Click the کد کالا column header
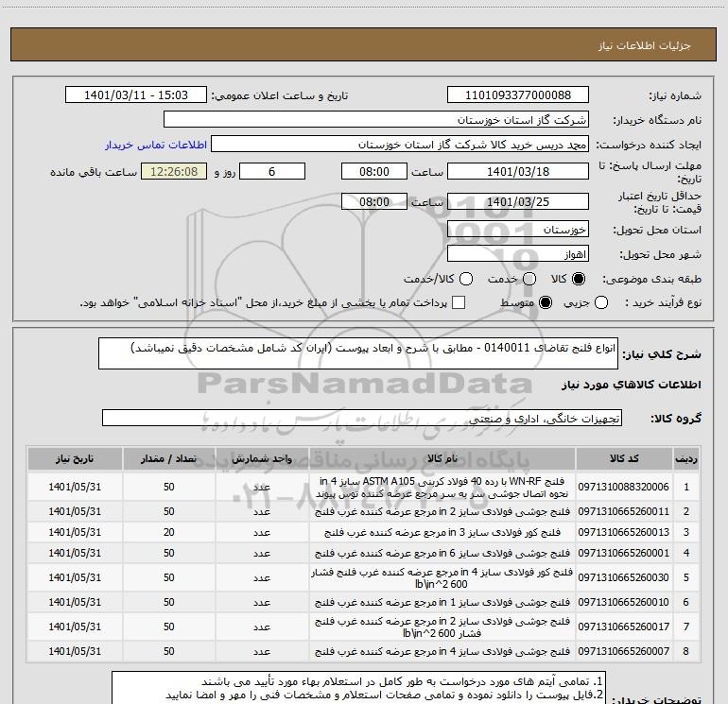Screen dimensions: 728x704 [x=624, y=459]
